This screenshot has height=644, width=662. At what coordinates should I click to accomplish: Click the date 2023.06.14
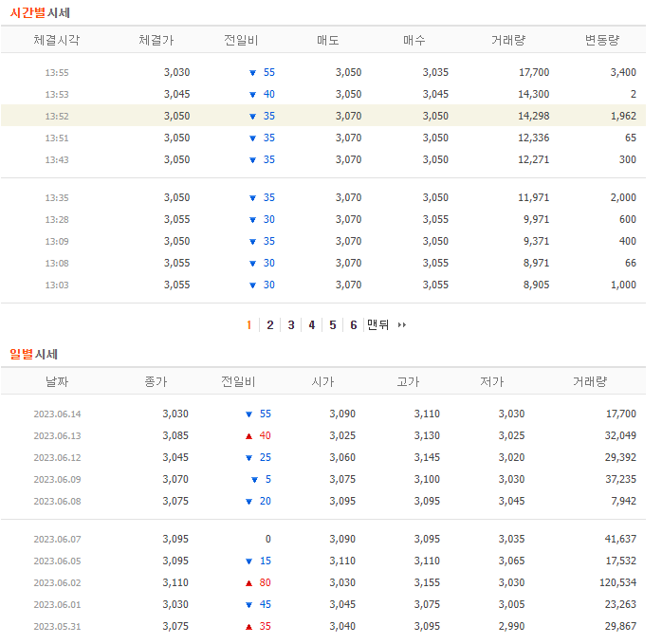58,414
